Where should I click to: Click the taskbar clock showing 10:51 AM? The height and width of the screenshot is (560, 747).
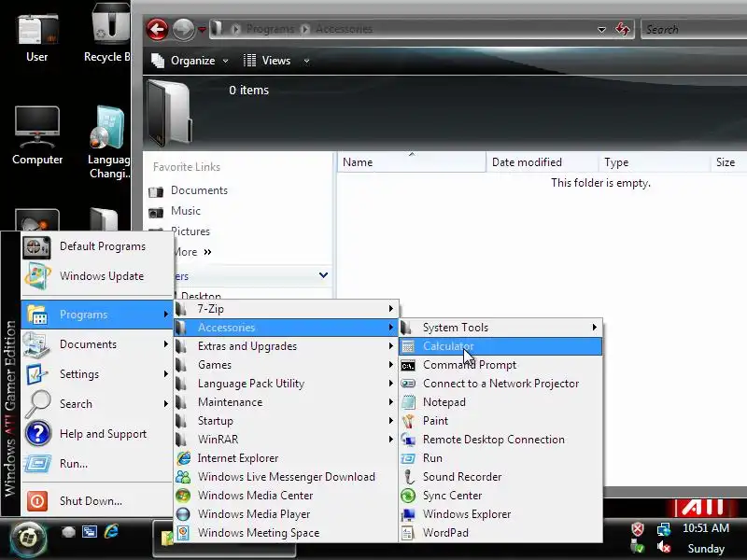[706, 528]
